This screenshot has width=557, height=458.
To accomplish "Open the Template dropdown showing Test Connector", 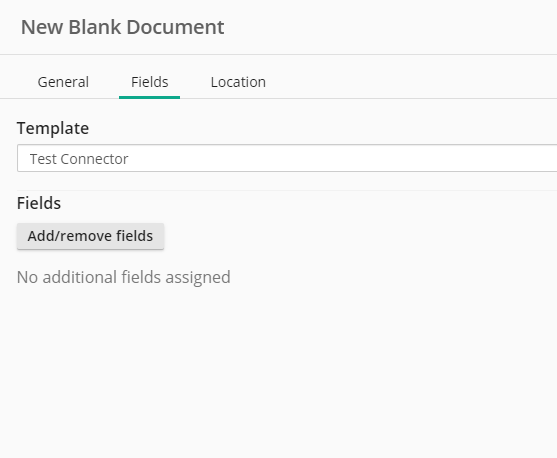I will [x=287, y=158].
